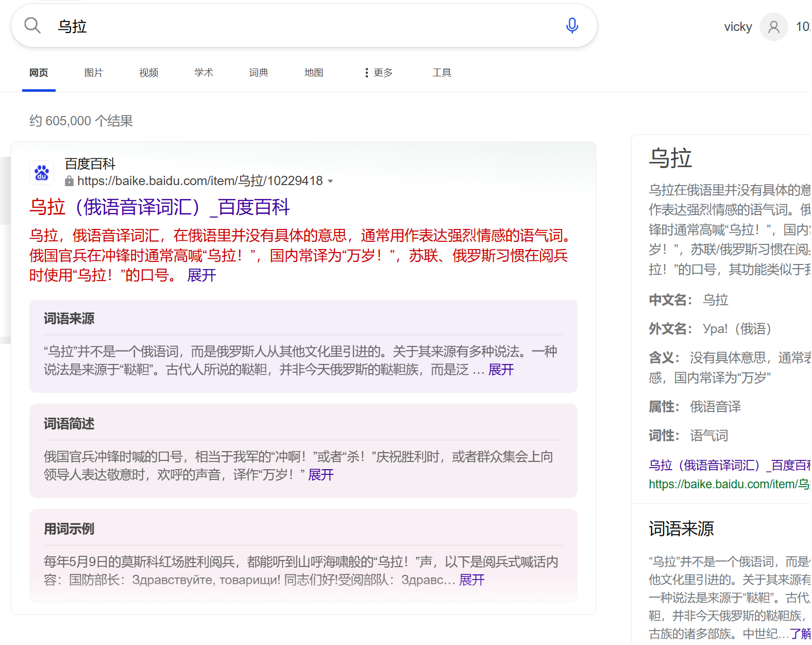Focus the search box containing 乌拉

[x=304, y=26]
